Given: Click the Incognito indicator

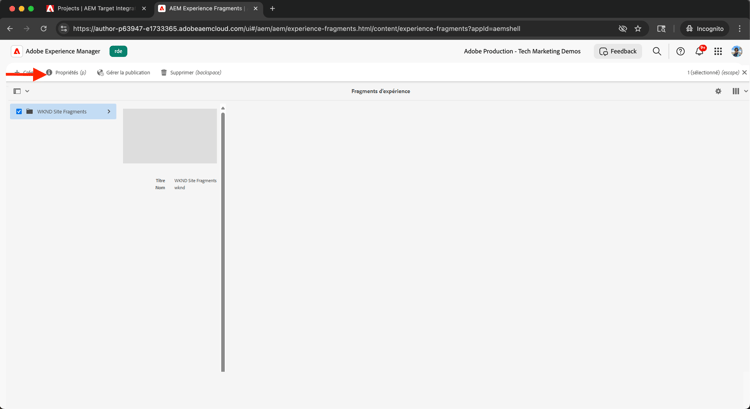Looking at the screenshot, I should [705, 29].
